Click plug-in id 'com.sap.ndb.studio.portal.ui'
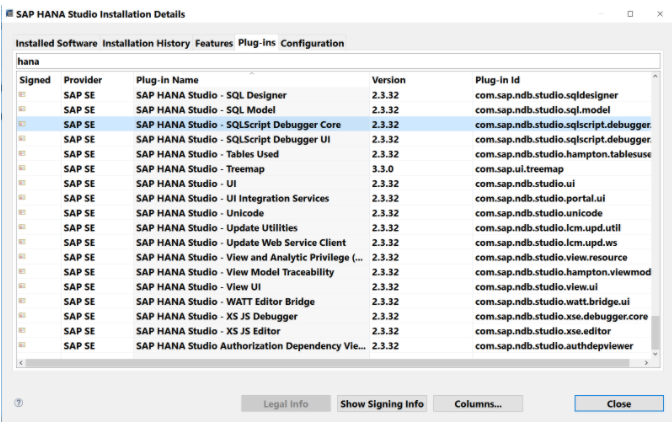This screenshot has height=426, width=672. tap(540, 198)
